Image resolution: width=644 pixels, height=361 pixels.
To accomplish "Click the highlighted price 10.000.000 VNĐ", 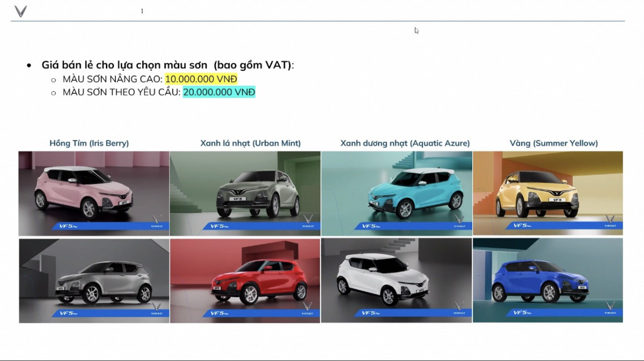I will coord(201,79).
